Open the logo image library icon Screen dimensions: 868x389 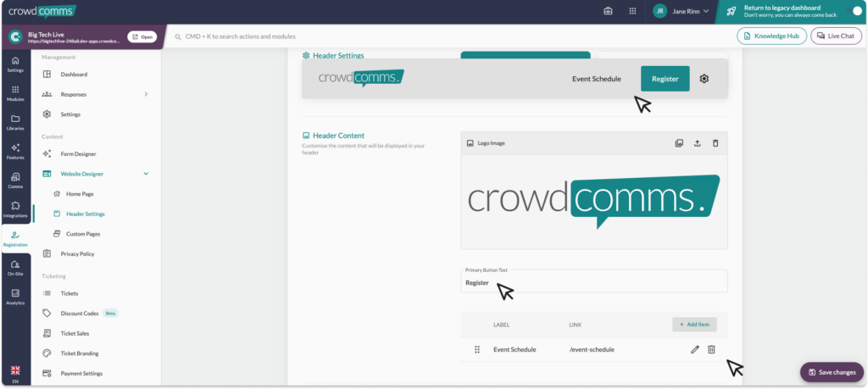click(679, 143)
